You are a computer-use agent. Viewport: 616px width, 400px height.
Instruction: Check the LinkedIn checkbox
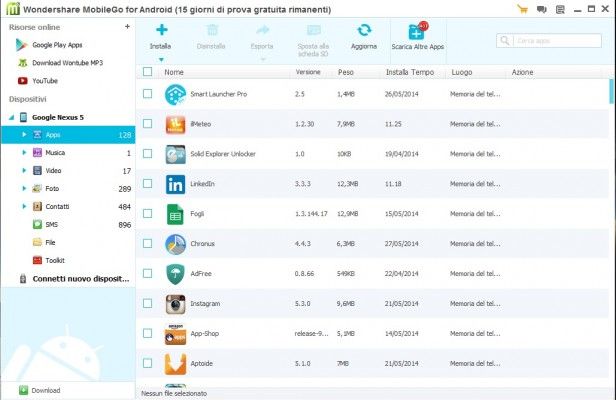pos(147,183)
